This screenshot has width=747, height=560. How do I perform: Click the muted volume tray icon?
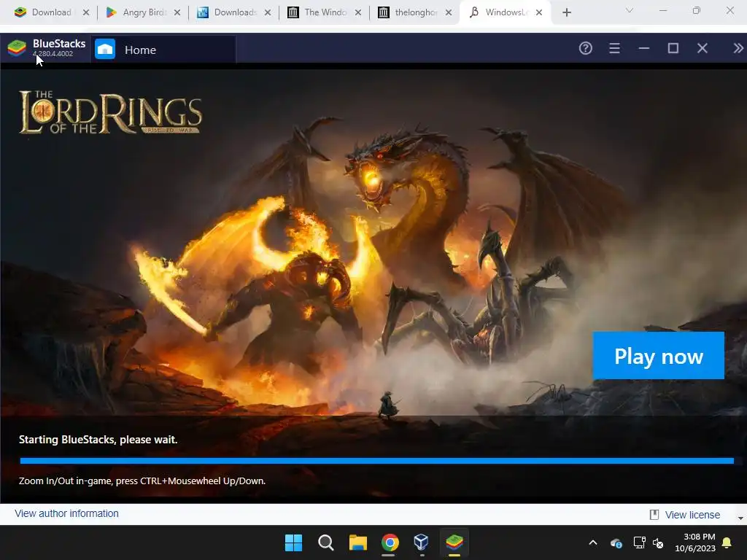658,542
